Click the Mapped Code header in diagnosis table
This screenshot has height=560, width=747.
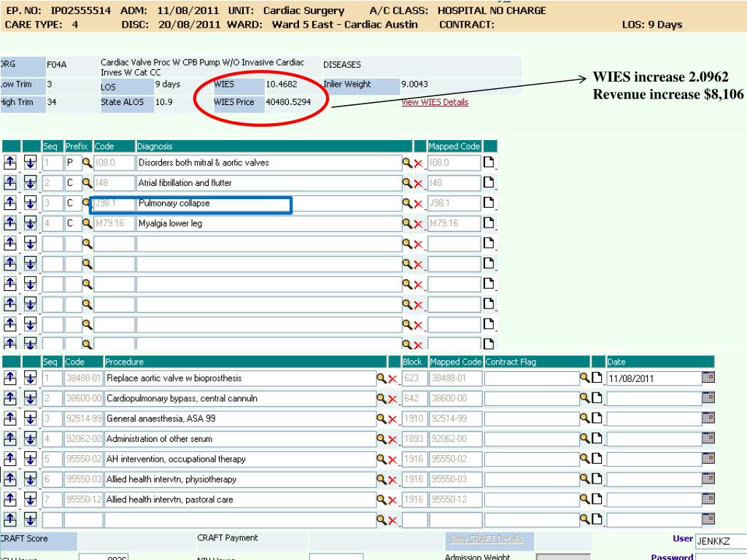click(454, 146)
